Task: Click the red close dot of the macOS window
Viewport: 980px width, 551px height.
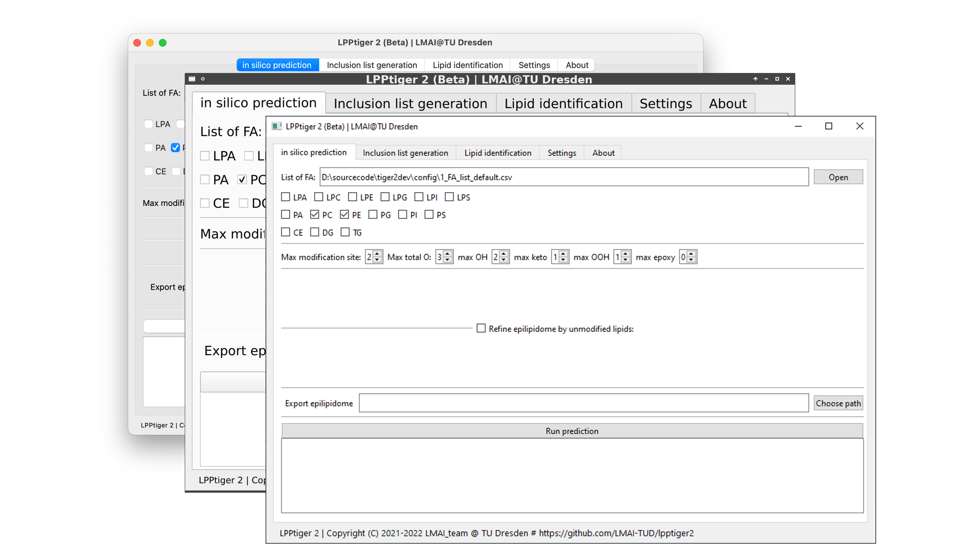Action: [x=137, y=43]
